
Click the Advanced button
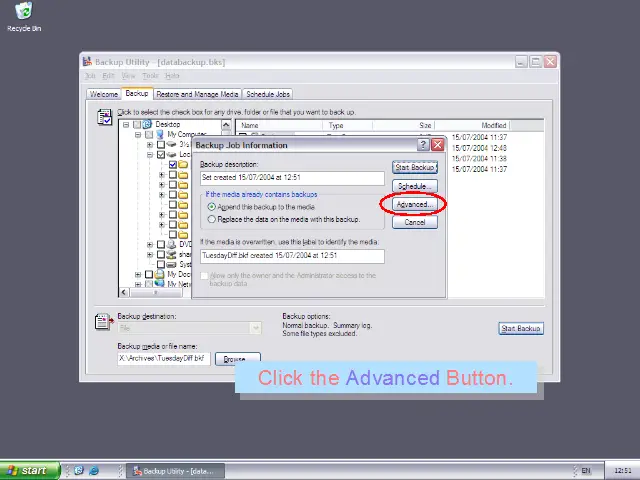pos(414,205)
